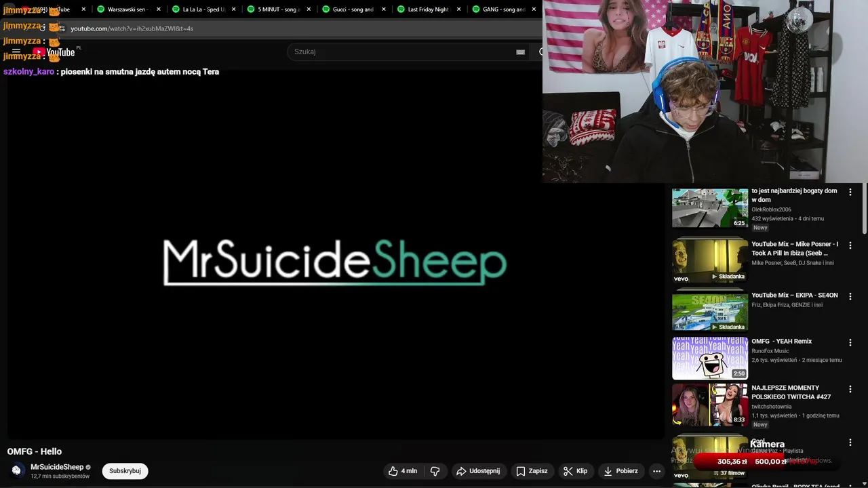Viewport: 868px width, 488px height.
Task: Click the youtube.com address bar URL
Action: tap(132, 28)
